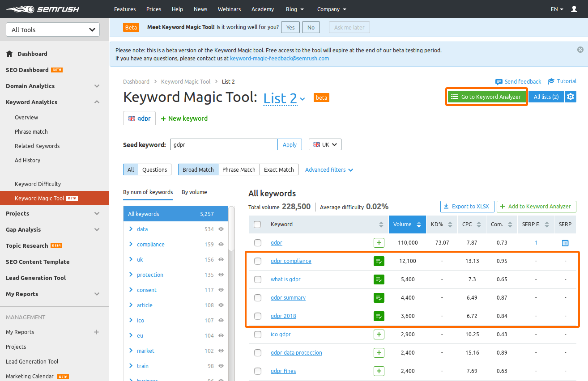
Task: Sort by Volume column
Action: pyautogui.click(x=407, y=224)
